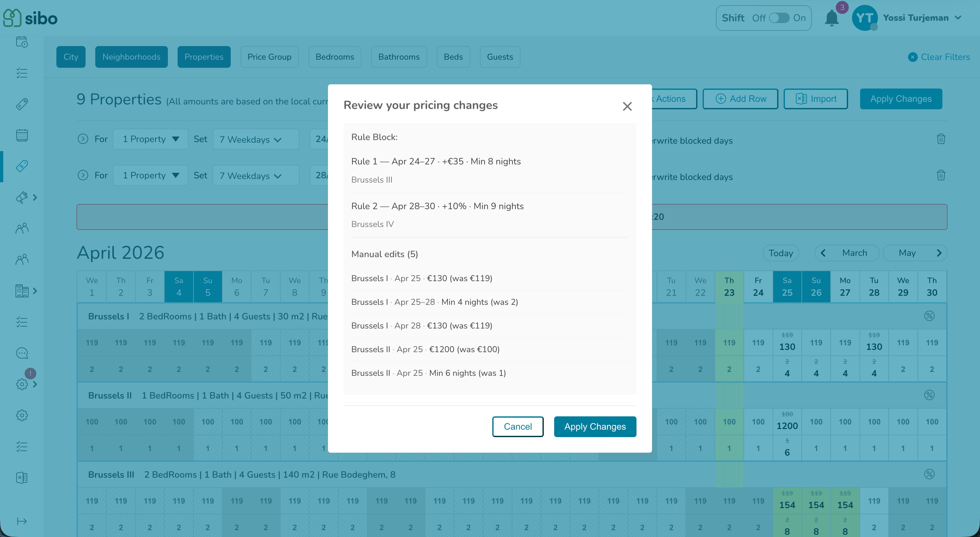Click Apply Changes in the review dialog

595,427
